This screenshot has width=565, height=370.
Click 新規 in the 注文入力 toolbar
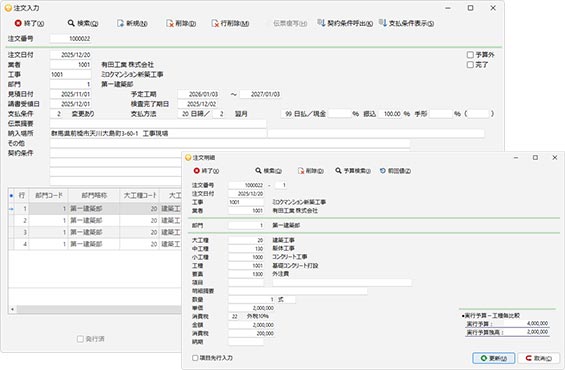(x=132, y=23)
